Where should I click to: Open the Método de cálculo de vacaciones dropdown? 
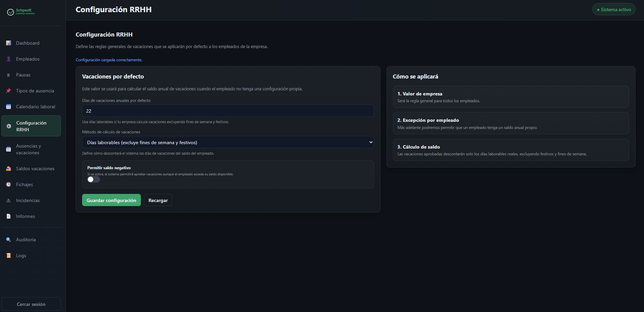tap(228, 142)
